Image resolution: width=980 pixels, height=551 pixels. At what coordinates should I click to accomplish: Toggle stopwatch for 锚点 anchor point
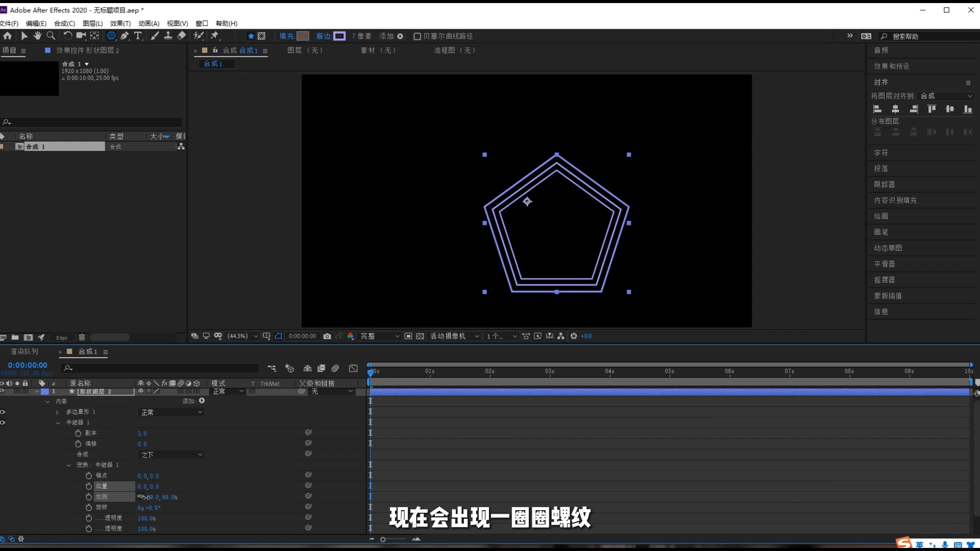(x=89, y=475)
